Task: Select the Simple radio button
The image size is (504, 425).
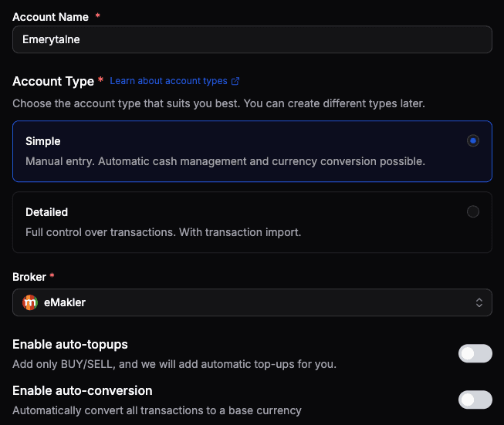Action: click(x=473, y=141)
